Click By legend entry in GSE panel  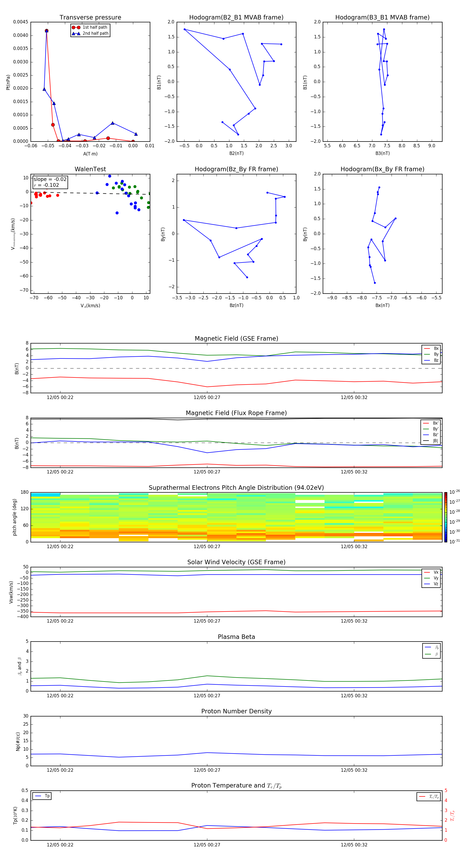(431, 355)
